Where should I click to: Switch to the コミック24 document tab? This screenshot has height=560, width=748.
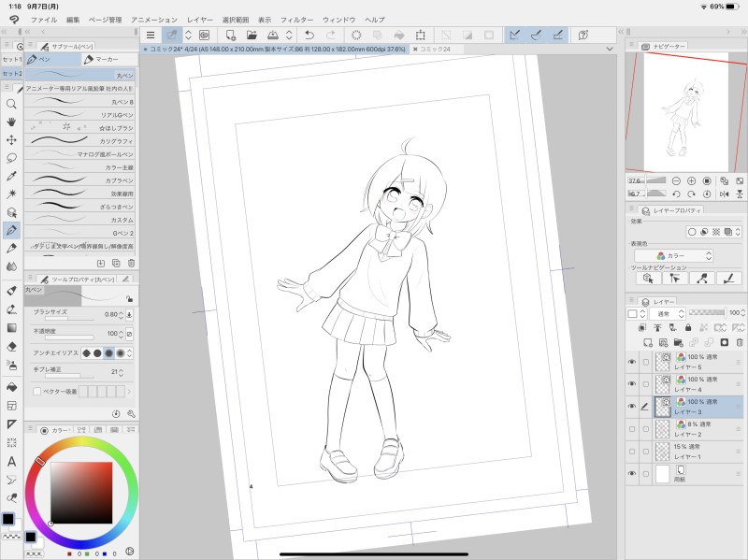click(x=434, y=48)
